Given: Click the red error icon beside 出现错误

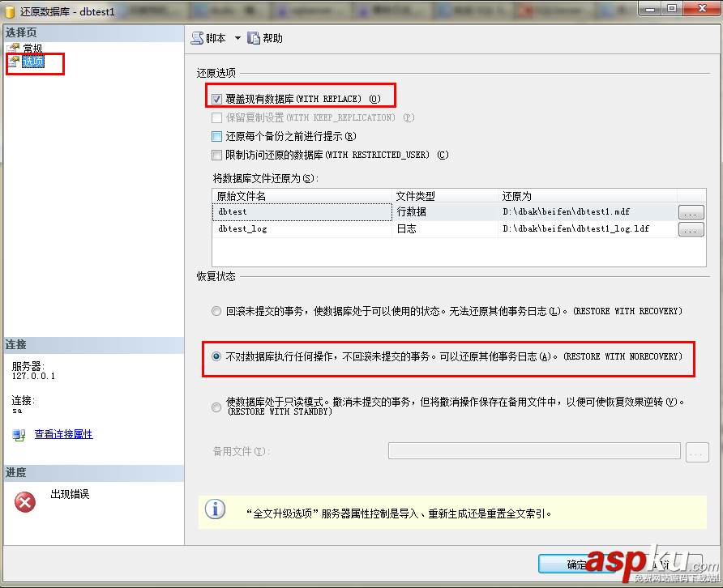Looking at the screenshot, I should tap(23, 501).
